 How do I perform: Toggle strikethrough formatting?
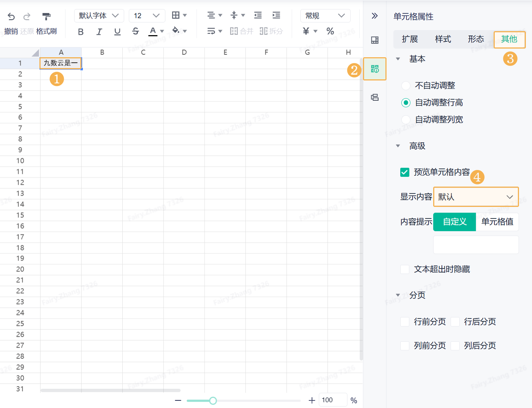pos(136,32)
